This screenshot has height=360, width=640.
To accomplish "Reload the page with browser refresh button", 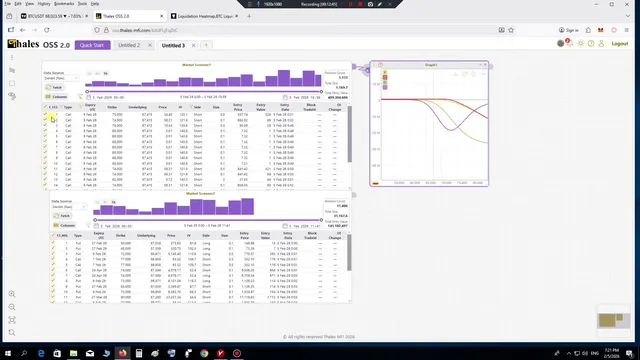I will pos(47,30).
